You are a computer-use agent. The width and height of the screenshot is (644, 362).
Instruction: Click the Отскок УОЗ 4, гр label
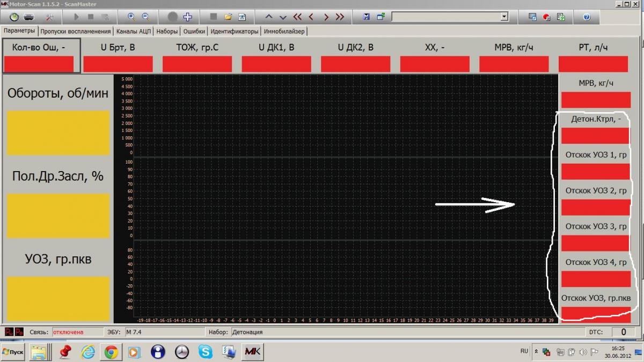click(596, 262)
